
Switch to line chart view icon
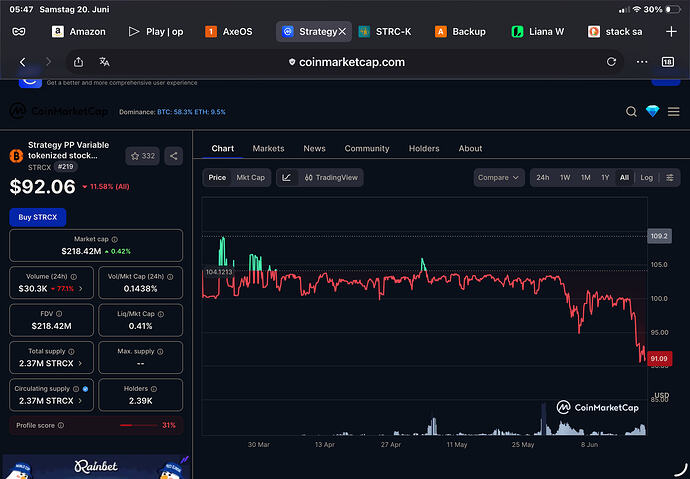[286, 178]
